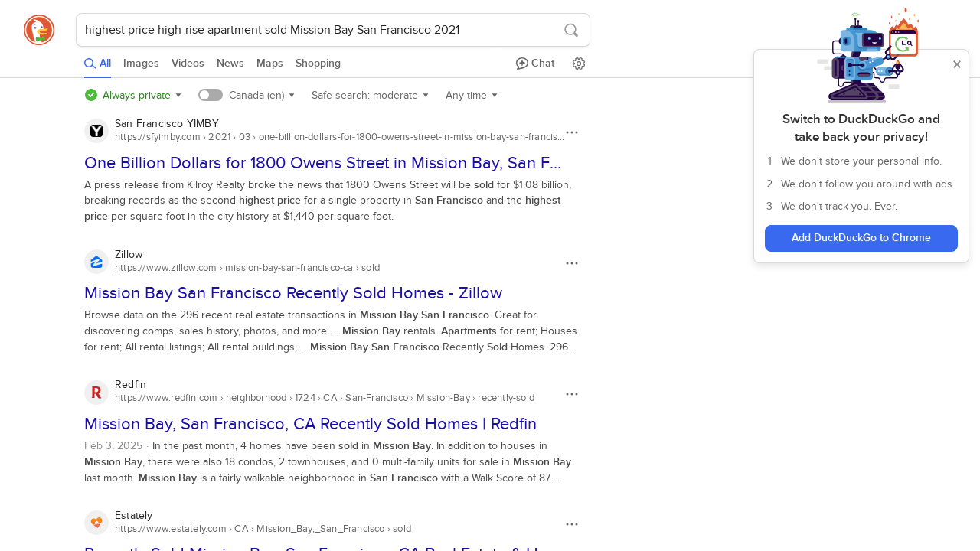Screen dimensions: 980x551
Task: Click "We don't store your personal info." text
Action: (x=861, y=161)
